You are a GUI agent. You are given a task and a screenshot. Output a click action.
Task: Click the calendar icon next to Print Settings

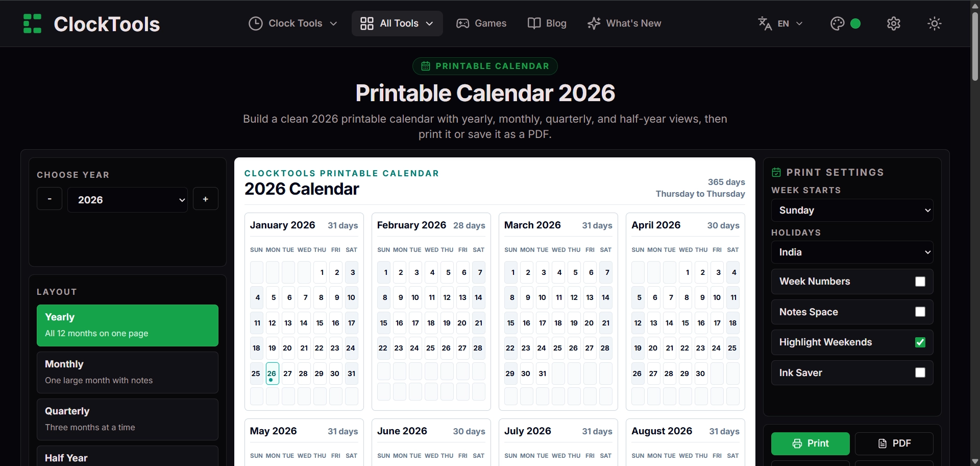(776, 173)
